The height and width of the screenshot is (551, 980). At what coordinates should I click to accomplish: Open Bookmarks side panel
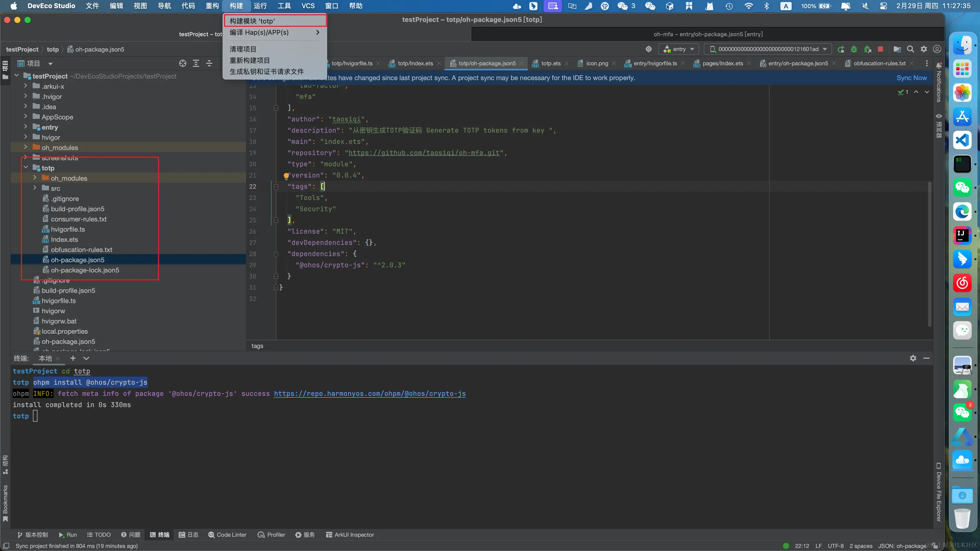[5, 504]
